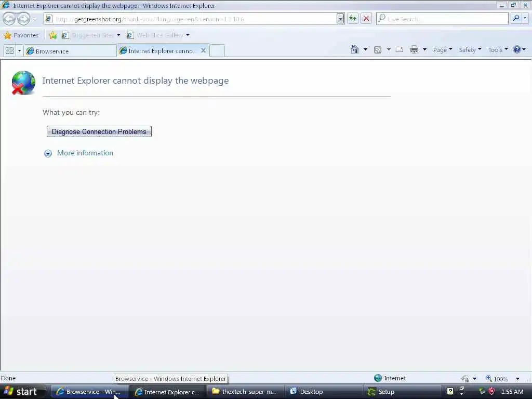Open thextech-super-m... folder on taskbar

[245, 392]
